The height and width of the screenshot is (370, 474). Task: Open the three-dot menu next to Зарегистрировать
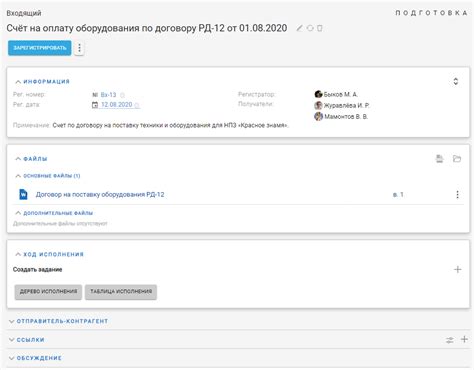[79, 48]
